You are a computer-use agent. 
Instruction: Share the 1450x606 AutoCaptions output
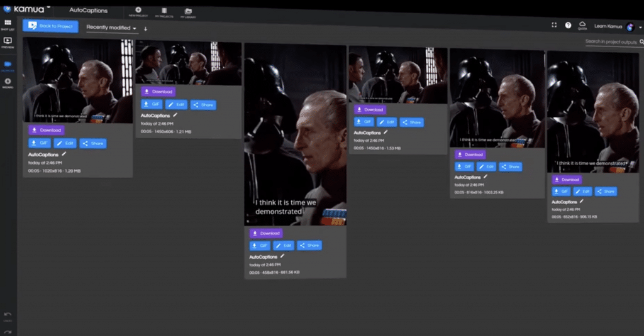click(203, 105)
